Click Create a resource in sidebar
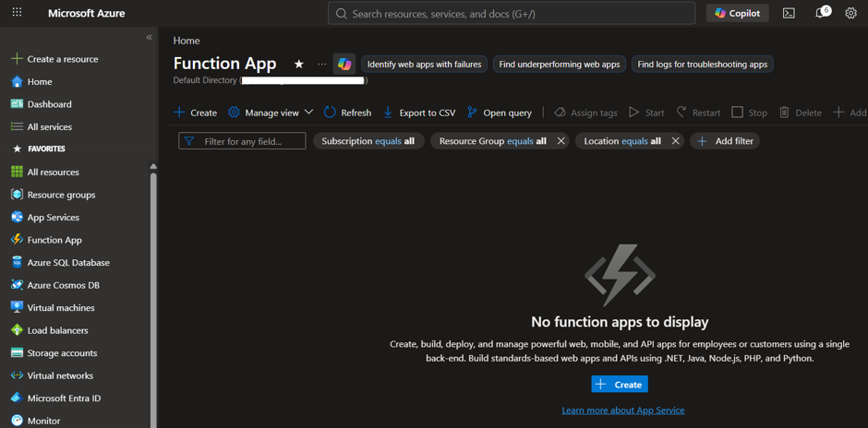Screen dimensions: 868x428 (x=54, y=59)
